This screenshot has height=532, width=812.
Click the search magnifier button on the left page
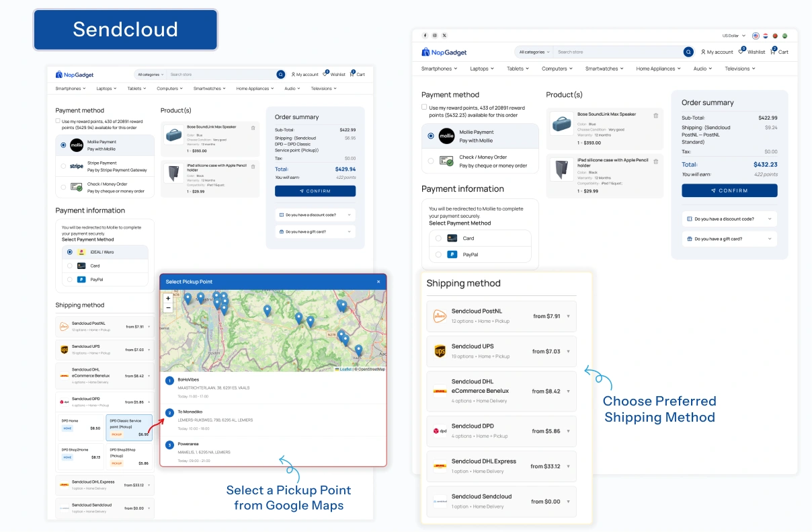(x=281, y=75)
